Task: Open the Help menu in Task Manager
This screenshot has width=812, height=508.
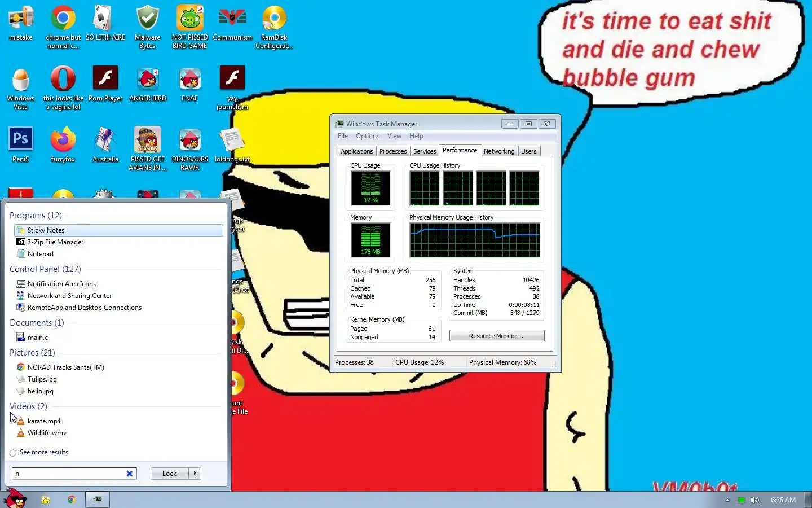Action: [416, 136]
